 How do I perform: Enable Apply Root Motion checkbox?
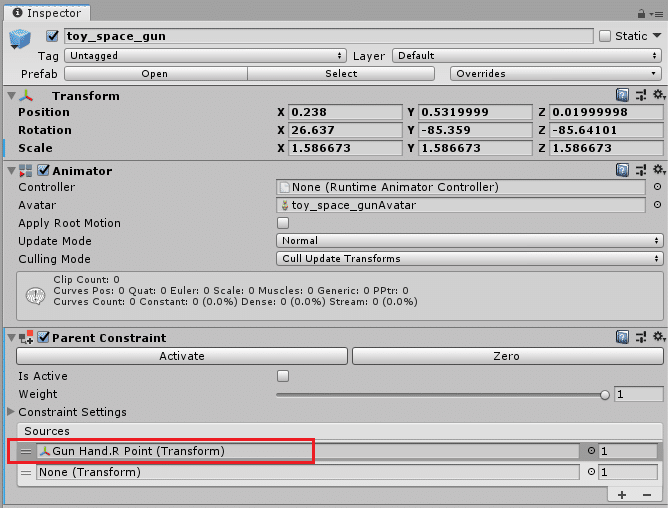[283, 223]
